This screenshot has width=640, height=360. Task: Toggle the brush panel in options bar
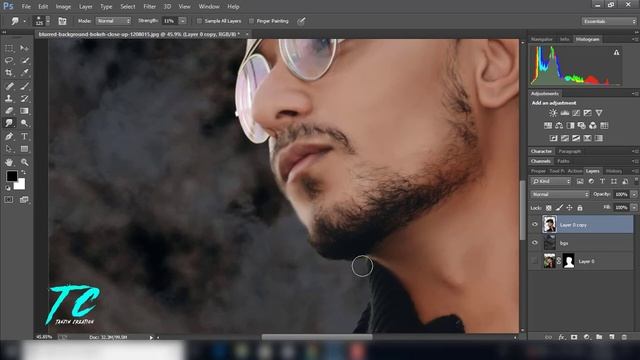62,21
